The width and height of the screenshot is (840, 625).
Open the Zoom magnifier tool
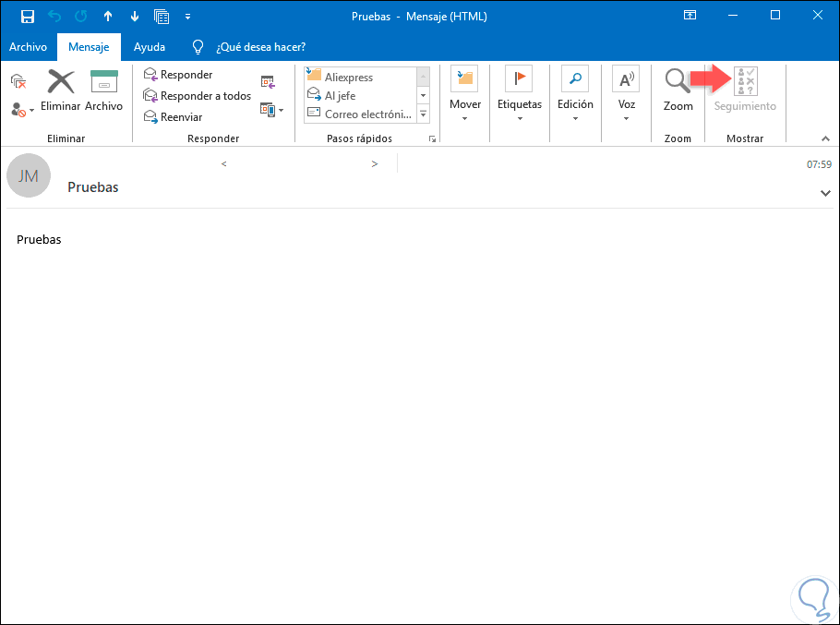click(678, 90)
